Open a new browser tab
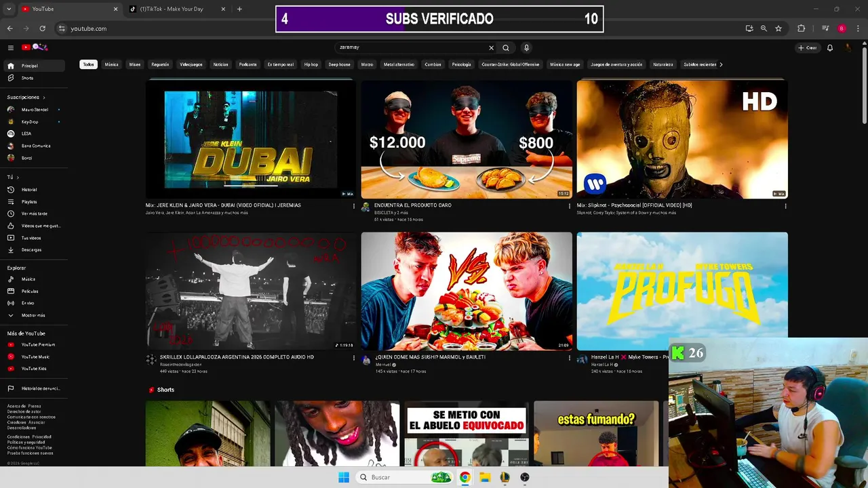Screen dimensions: 868x488 coord(239,9)
